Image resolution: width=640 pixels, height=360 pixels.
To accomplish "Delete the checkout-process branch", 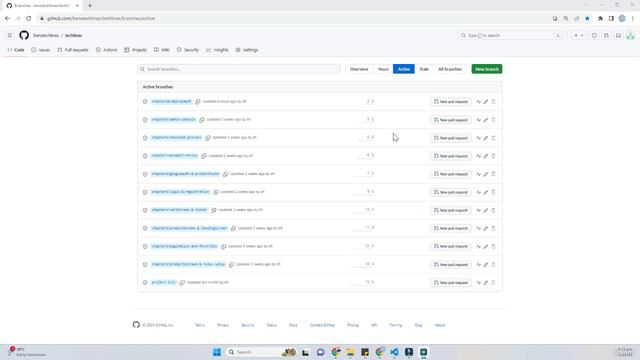I will [x=493, y=138].
